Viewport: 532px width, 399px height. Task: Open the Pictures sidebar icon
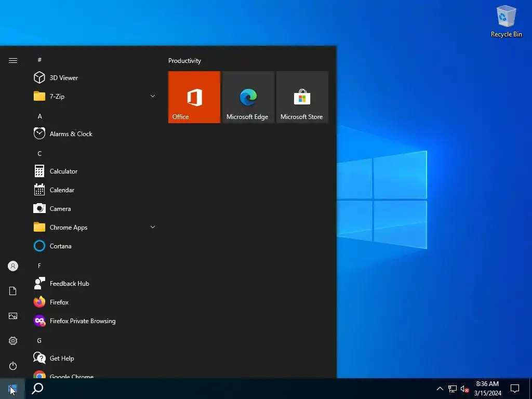tap(13, 316)
